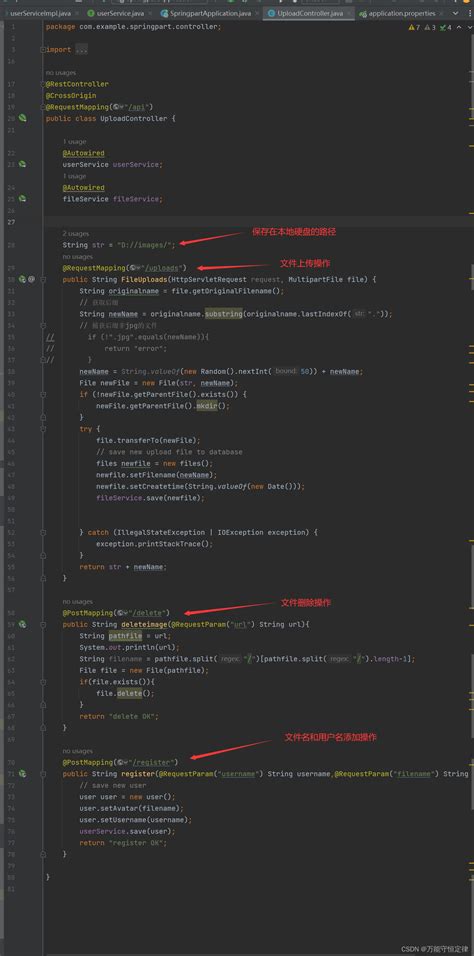Collapse the FileUploads method fold marker
The height and width of the screenshot is (956, 474).
42,279
